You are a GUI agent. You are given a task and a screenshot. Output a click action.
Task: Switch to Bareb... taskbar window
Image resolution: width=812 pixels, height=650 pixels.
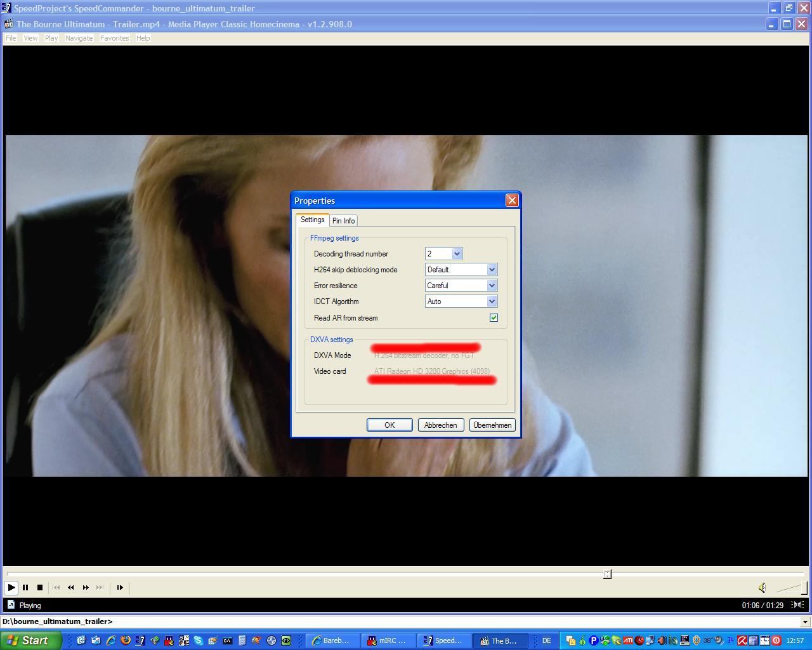click(x=332, y=640)
